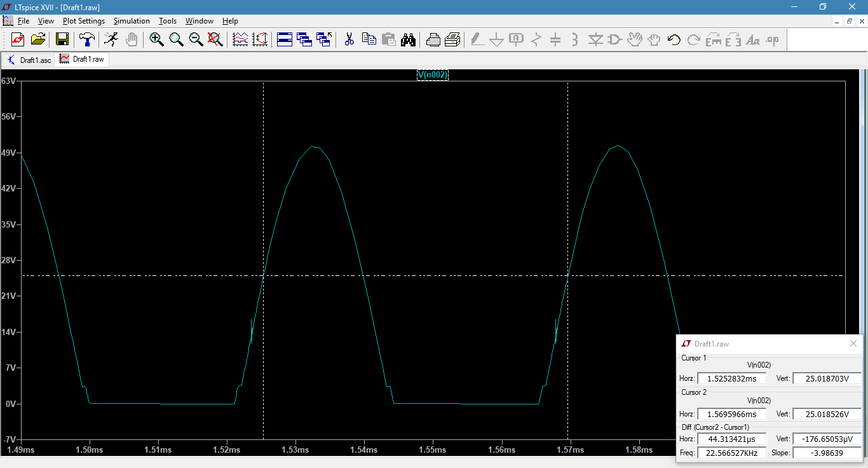Open Find with the binoculars icon
Viewport: 868px width, 468px height.
[x=408, y=39]
